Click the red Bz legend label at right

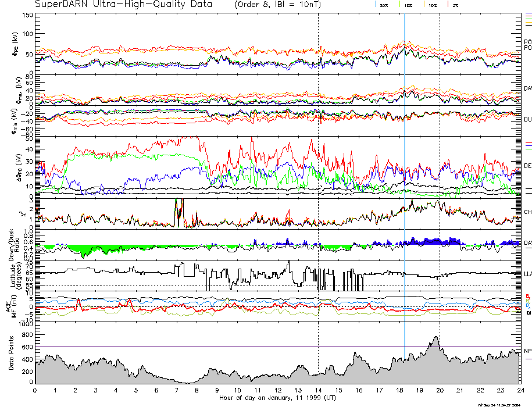point(528,296)
